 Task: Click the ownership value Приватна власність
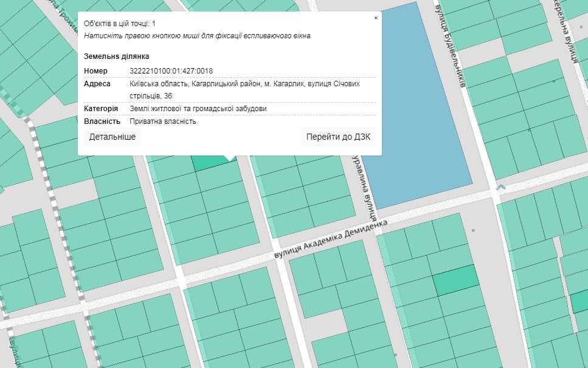[x=163, y=121]
